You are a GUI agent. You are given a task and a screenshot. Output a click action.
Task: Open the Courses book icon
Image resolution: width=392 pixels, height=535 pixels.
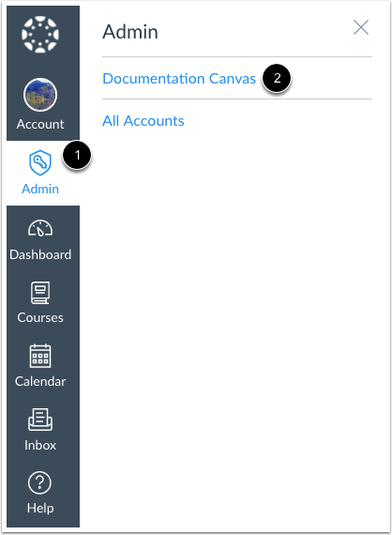tap(40, 293)
